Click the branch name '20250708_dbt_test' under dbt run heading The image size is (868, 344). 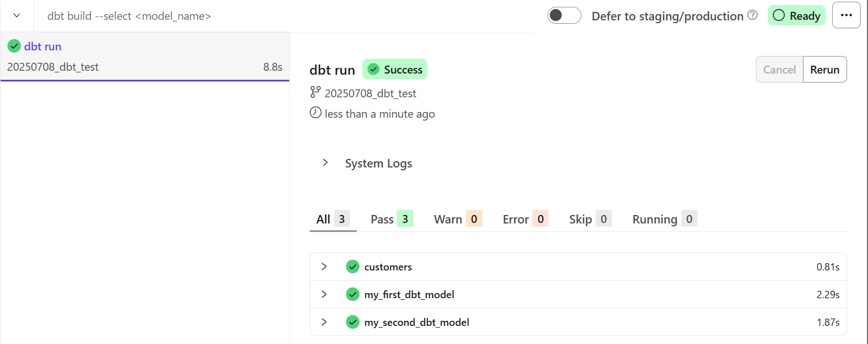pyautogui.click(x=370, y=93)
